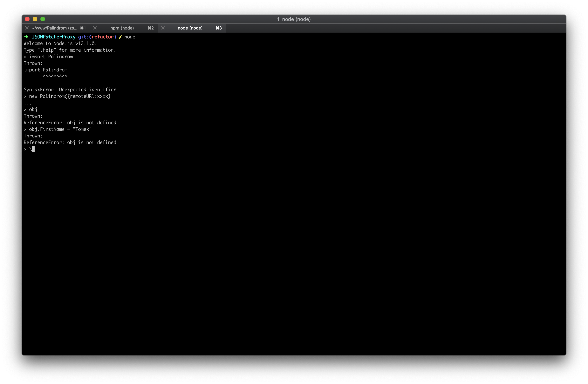Click the Welcome to Node.js v12.1.0 line
Screen dimensions: 588x384
click(x=60, y=43)
